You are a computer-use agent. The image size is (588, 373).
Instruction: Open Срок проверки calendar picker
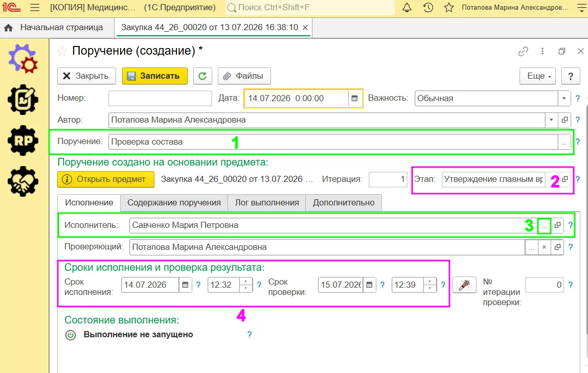tap(369, 285)
